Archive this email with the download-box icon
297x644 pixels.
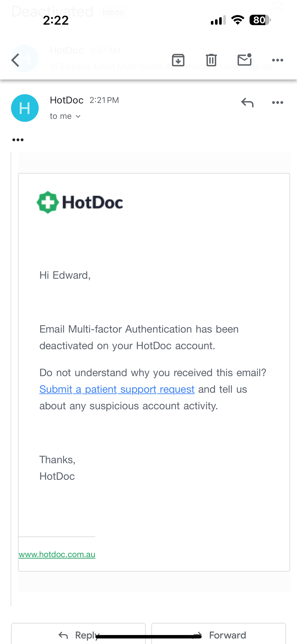pos(178,60)
